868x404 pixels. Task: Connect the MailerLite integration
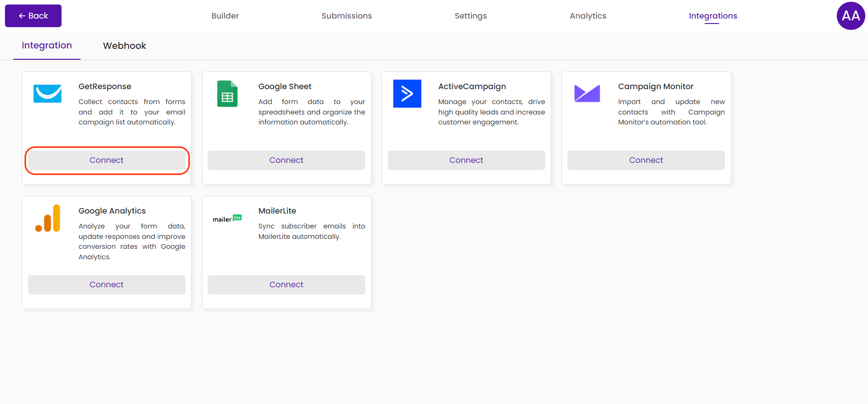(x=286, y=285)
